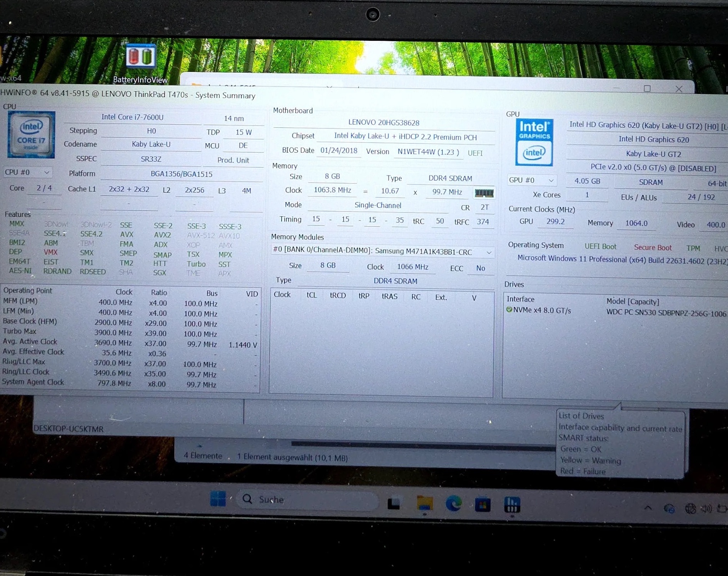The width and height of the screenshot is (728, 576).
Task: Click the tRAS column header in module table
Action: coord(389,296)
